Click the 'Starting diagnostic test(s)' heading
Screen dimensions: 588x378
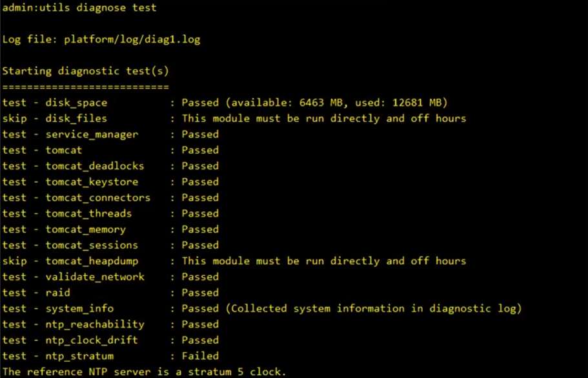click(x=85, y=71)
